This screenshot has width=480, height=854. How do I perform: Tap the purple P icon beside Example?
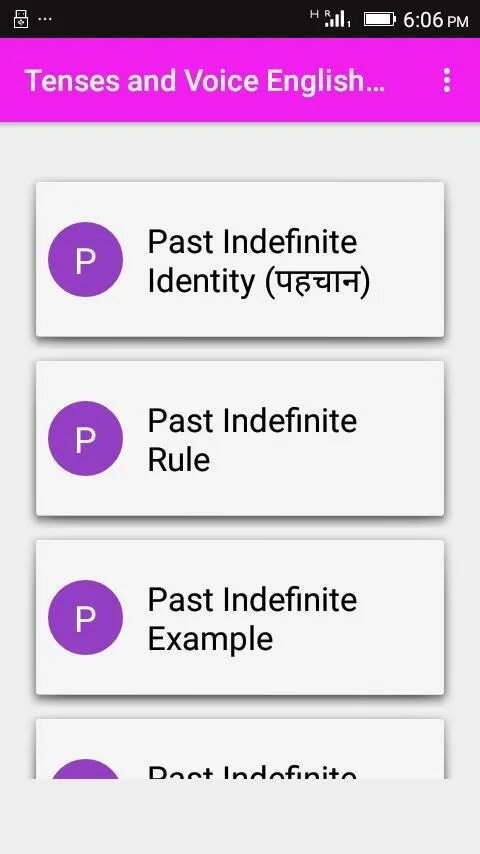point(86,617)
